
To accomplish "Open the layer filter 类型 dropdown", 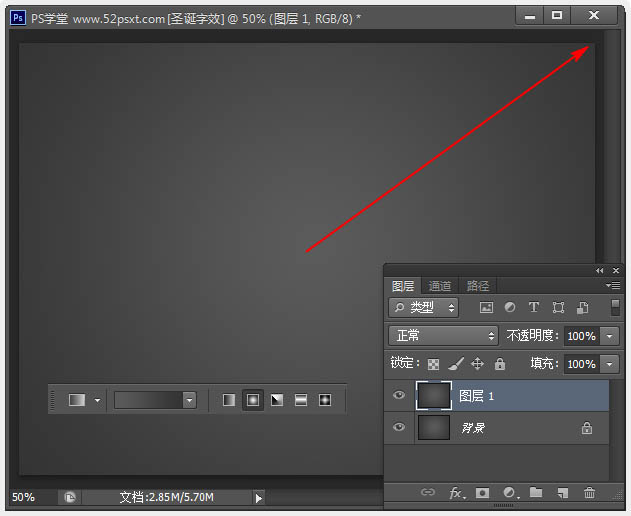I will (424, 308).
